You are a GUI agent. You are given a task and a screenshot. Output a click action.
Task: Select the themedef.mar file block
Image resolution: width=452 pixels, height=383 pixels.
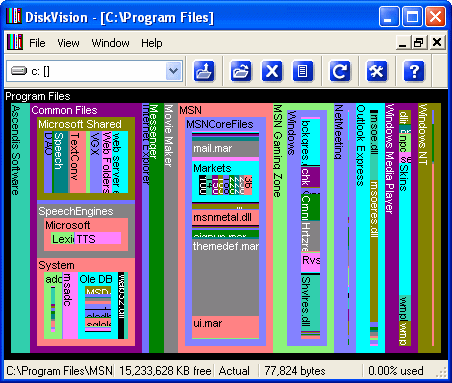[x=225, y=277]
